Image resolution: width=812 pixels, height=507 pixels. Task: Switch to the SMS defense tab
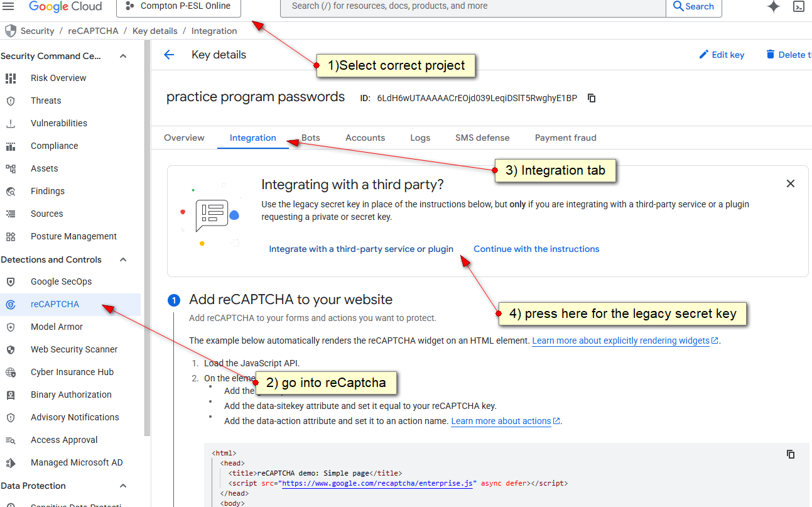click(482, 138)
